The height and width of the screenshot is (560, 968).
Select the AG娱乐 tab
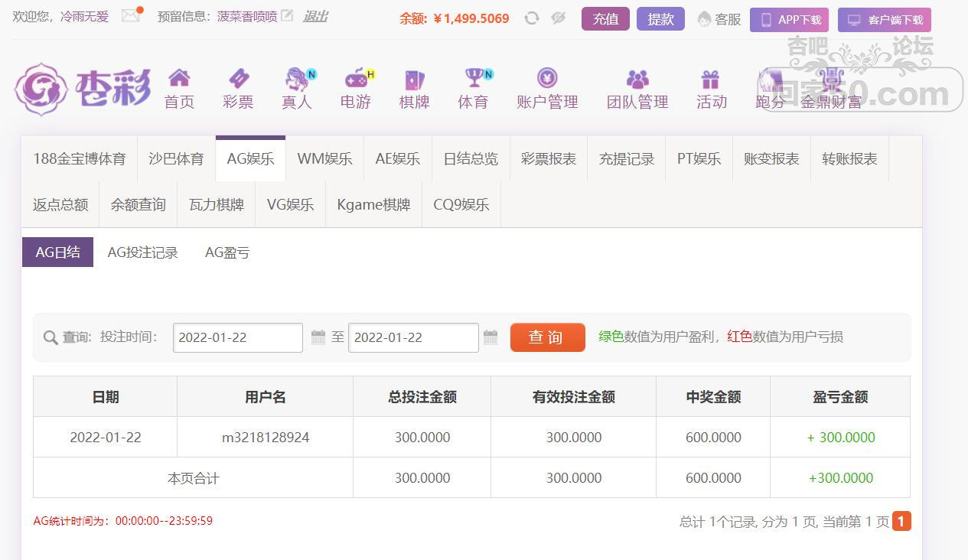[x=250, y=159]
